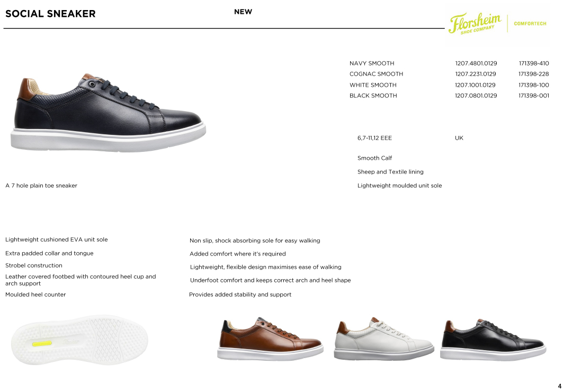Click the yellow tag on the outsole
Screen dimensions: 572x392
(x=42, y=343)
